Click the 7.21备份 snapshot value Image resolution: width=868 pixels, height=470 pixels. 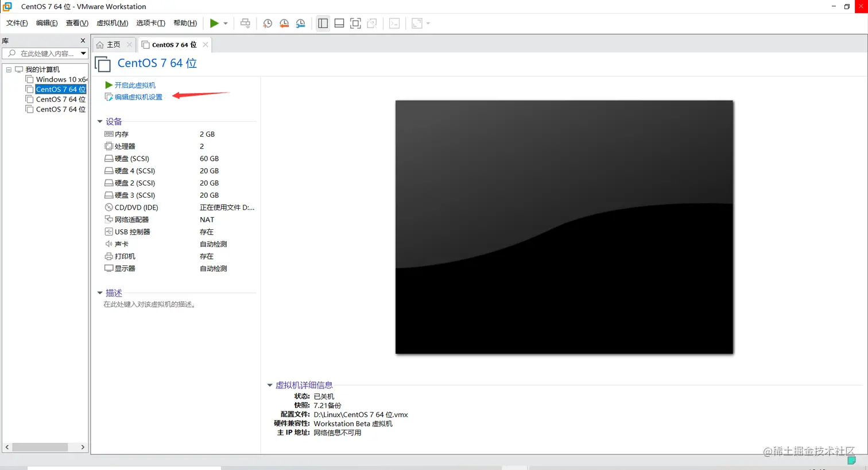[327, 406]
